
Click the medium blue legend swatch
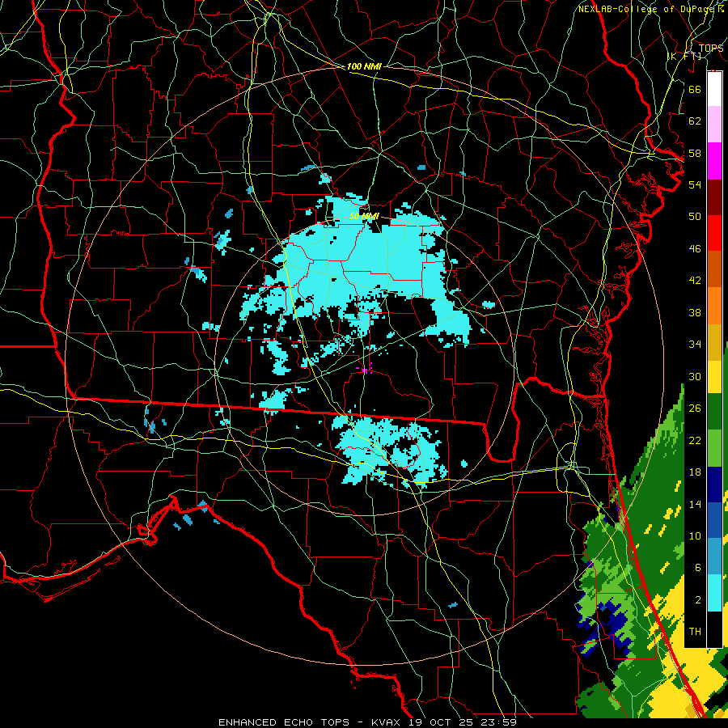[714, 520]
